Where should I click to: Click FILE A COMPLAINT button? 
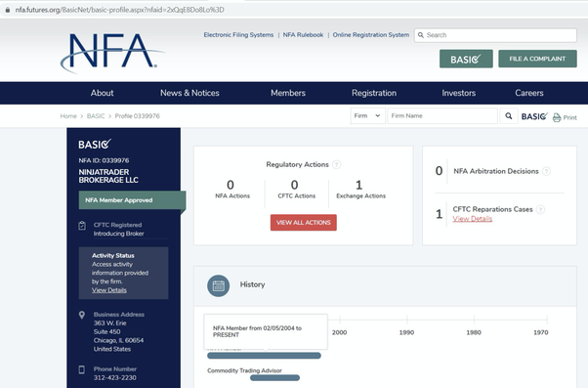tap(537, 59)
